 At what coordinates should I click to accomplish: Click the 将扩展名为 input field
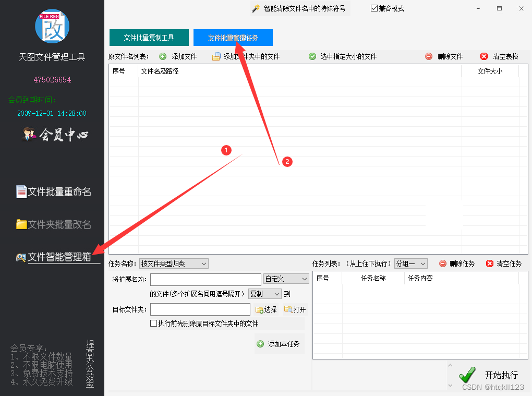[205, 280]
